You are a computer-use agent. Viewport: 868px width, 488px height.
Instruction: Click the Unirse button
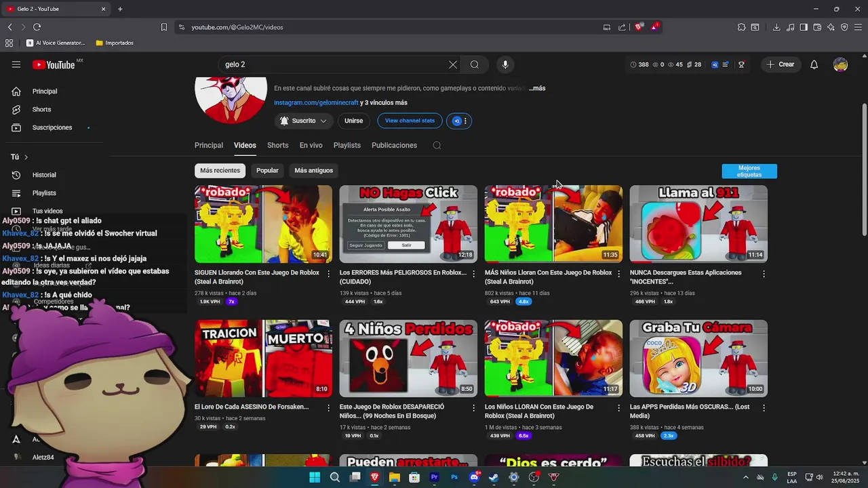click(x=353, y=121)
